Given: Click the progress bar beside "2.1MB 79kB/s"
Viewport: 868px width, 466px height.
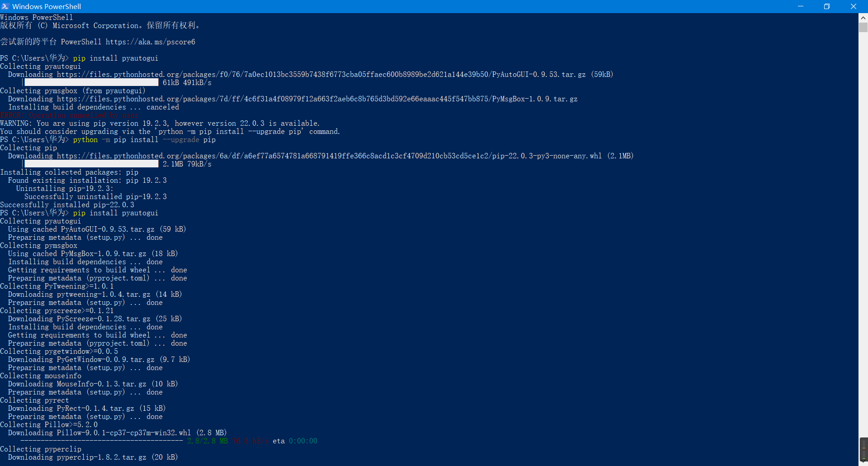Looking at the screenshot, I should (x=91, y=164).
